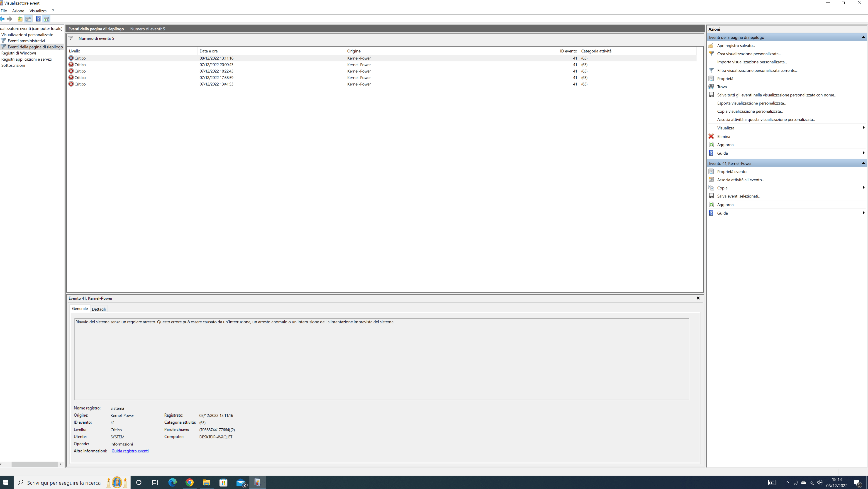Click the blue help toolbar icon
Image resolution: width=868 pixels, height=489 pixels.
tap(38, 19)
